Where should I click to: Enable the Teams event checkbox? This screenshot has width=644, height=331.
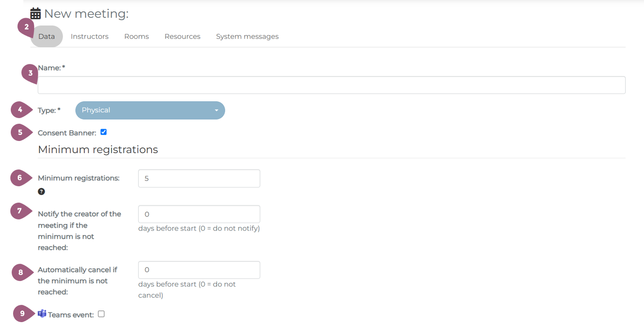(101, 314)
